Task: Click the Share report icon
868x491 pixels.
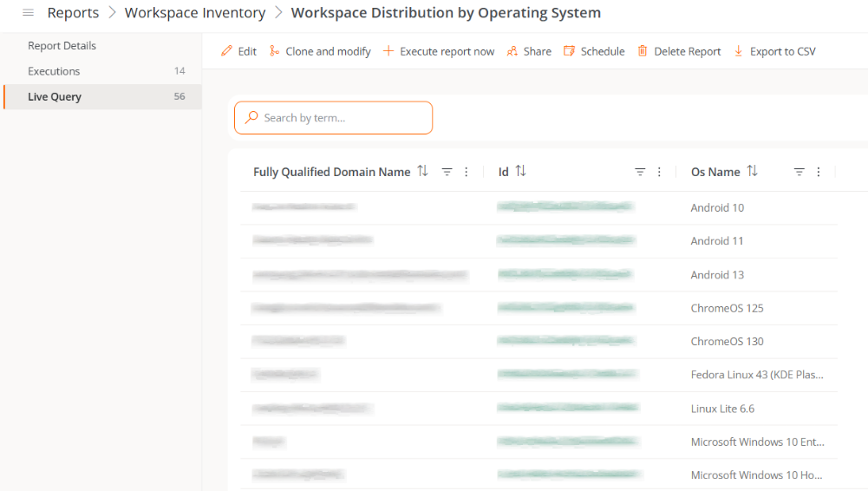Action: coord(512,51)
